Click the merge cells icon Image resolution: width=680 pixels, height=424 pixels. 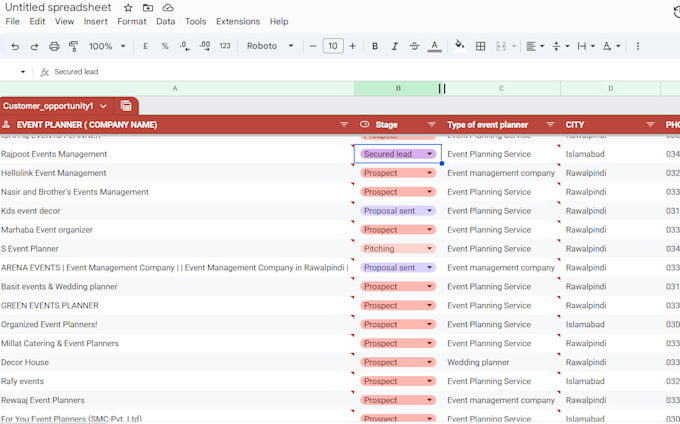click(501, 46)
